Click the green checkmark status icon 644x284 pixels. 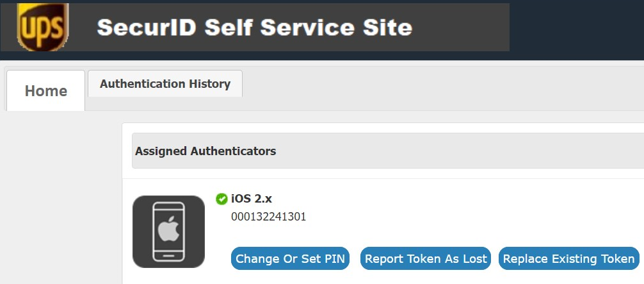pos(221,199)
